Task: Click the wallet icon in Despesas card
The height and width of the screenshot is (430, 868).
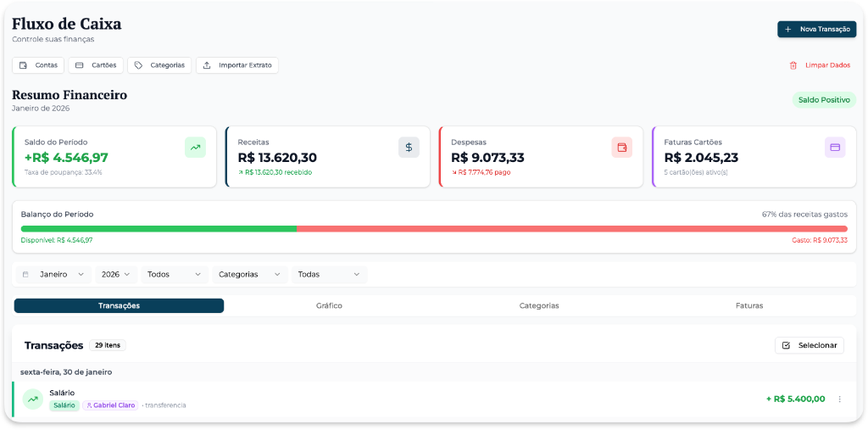Action: 621,148
